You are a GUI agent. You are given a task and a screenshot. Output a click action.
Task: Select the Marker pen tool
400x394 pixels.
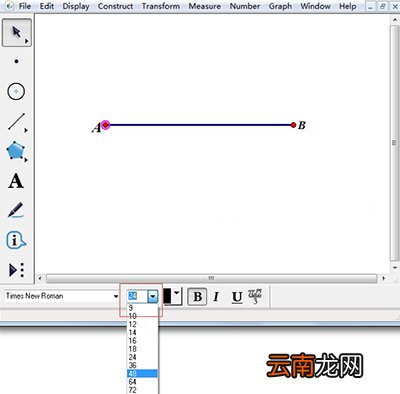tap(16, 210)
